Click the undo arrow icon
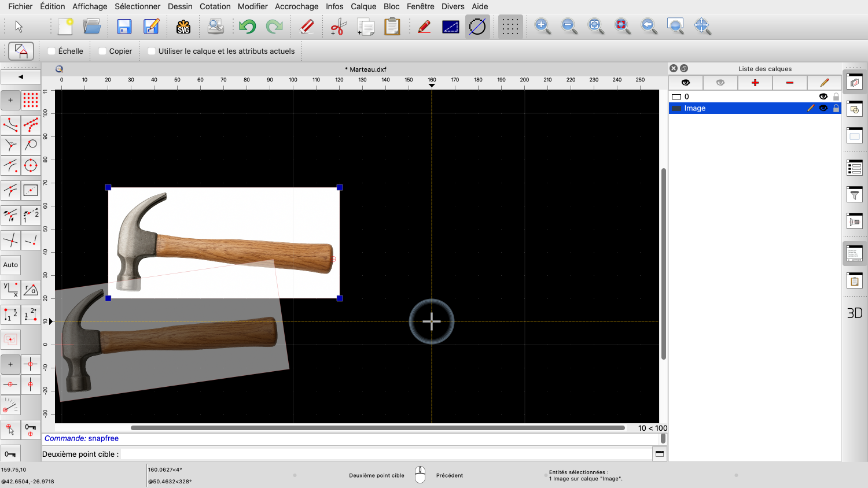Viewport: 868px width, 488px height. pos(247,27)
